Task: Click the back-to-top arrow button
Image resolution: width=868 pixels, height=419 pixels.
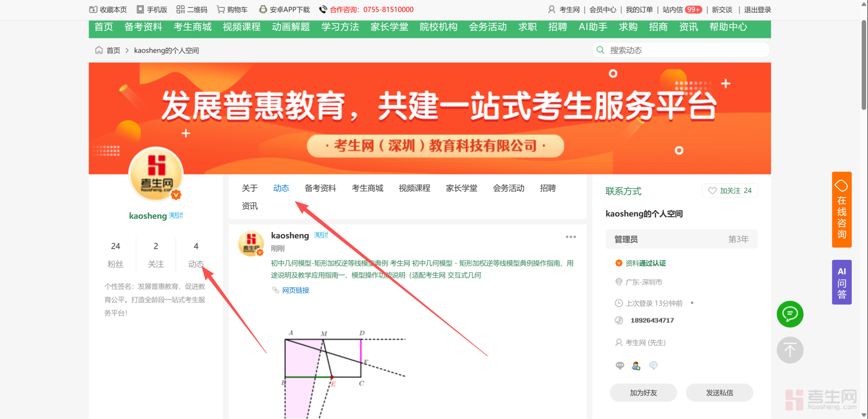Action: (790, 350)
